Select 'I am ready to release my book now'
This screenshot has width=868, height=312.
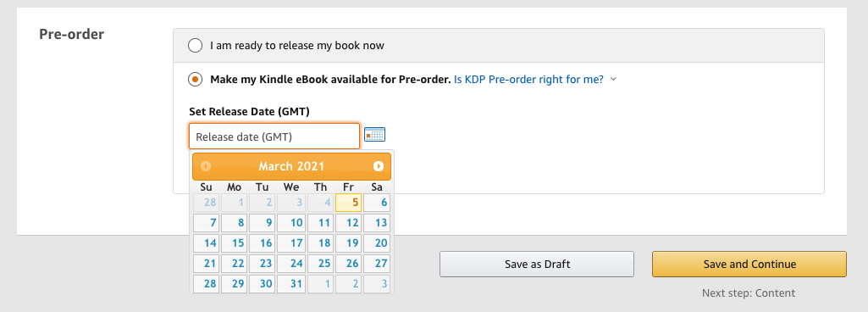195,46
